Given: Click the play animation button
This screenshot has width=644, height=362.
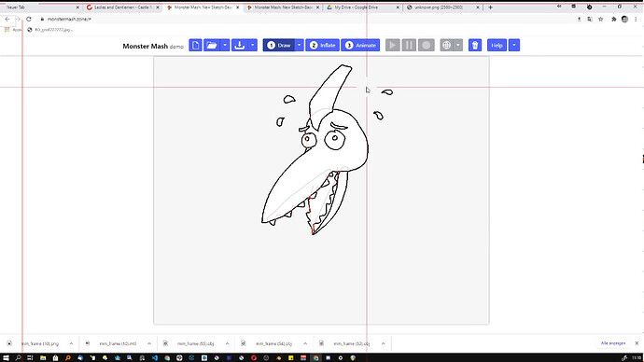Looking at the screenshot, I should click(x=393, y=45).
